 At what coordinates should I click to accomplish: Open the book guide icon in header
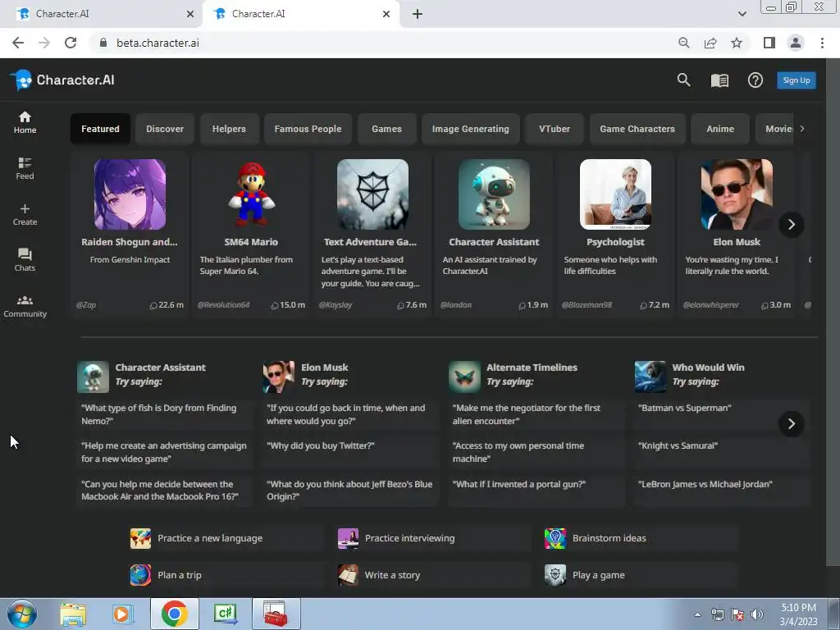tap(719, 80)
